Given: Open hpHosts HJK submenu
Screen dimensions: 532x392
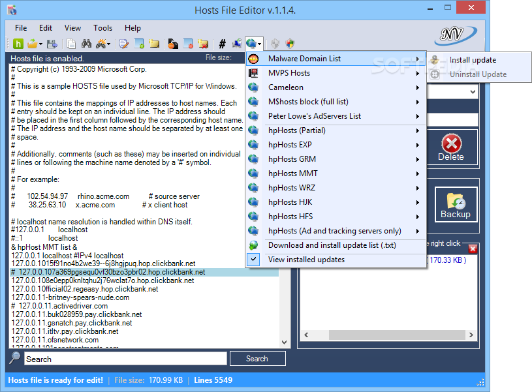Looking at the screenshot, I should coord(336,202).
